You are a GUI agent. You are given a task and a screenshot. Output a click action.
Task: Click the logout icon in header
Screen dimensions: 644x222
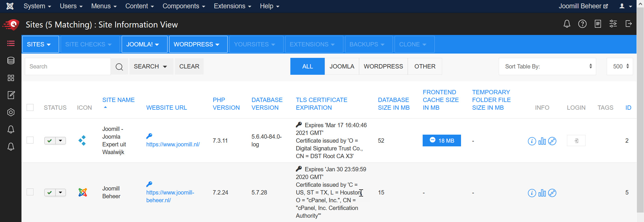629,24
